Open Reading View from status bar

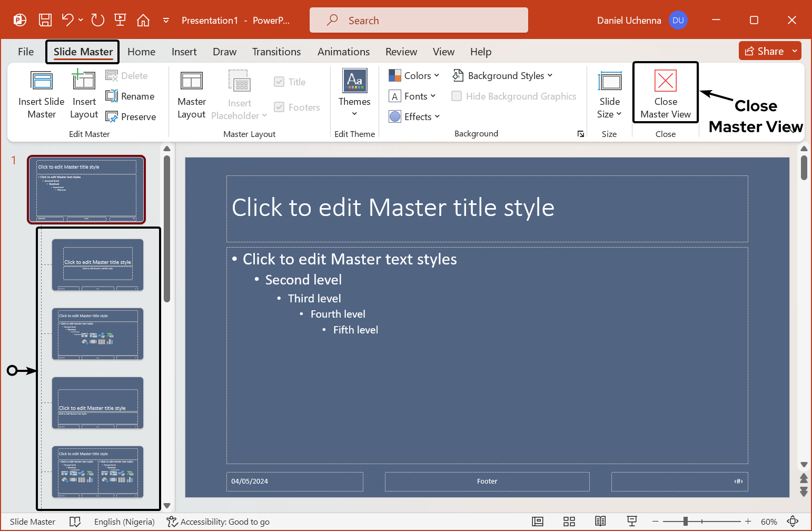click(600, 522)
